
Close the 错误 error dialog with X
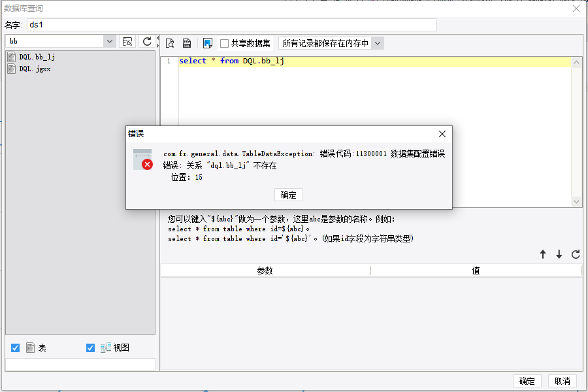pyautogui.click(x=442, y=134)
